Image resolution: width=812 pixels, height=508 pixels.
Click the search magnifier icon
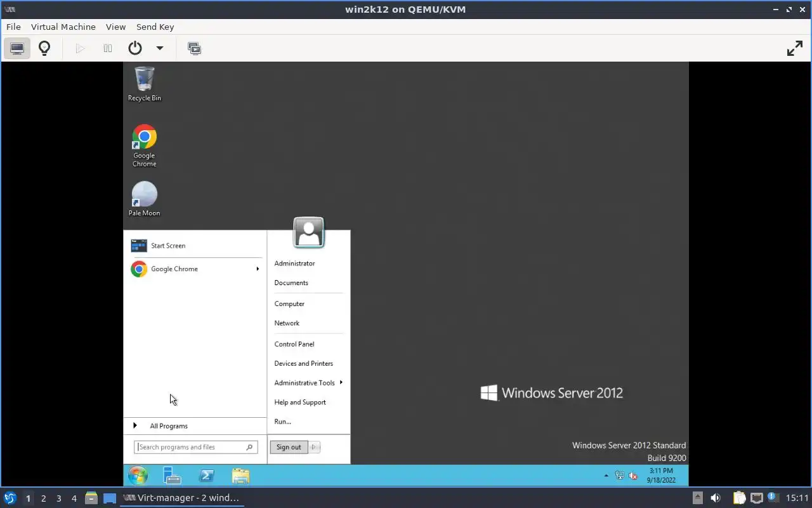250,447
